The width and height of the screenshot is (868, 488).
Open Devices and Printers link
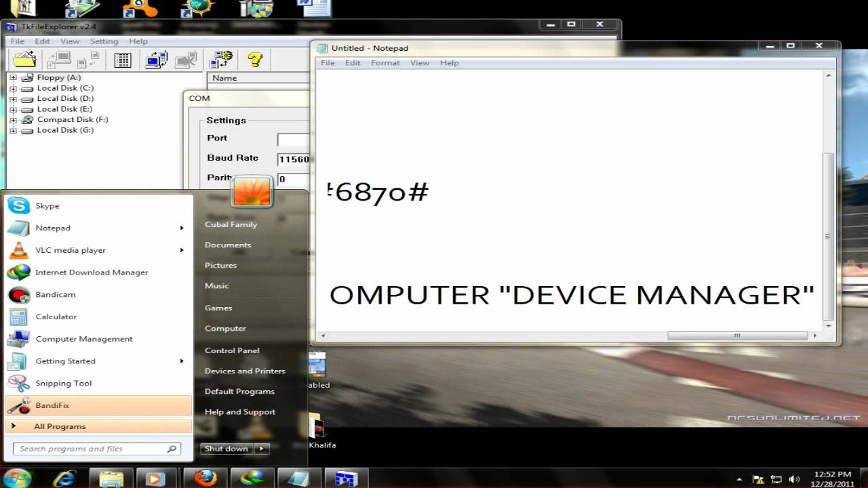245,371
